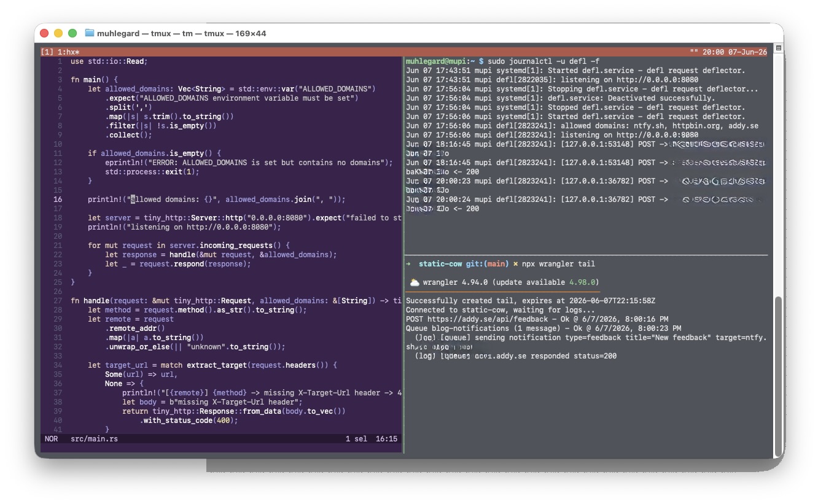Click the println!("listening on http://0.0.0.0:8080") line

[184, 227]
